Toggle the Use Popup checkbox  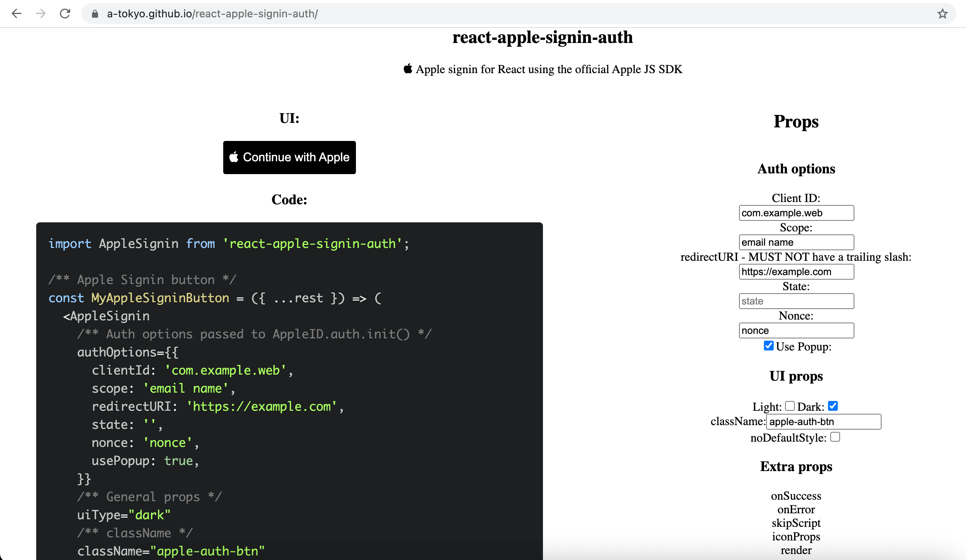[768, 346]
